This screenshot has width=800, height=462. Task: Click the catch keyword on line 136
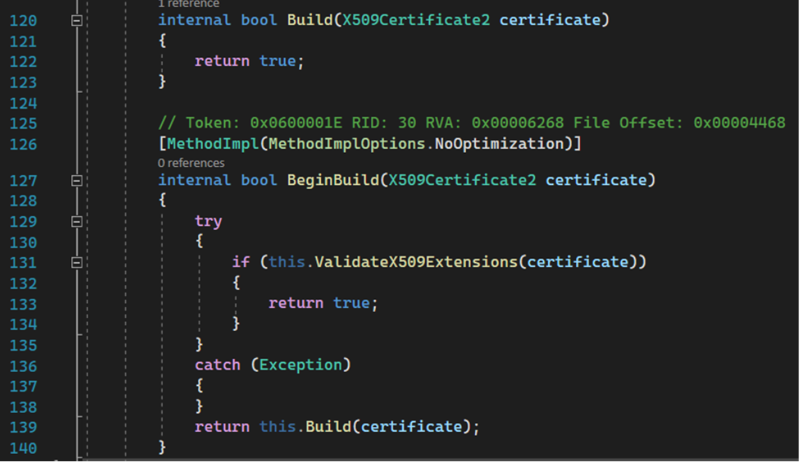pos(217,365)
